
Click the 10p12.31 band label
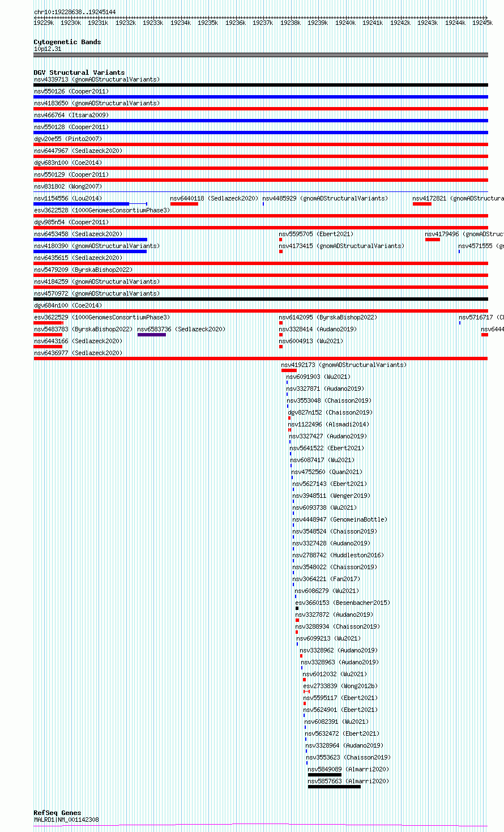click(48, 49)
